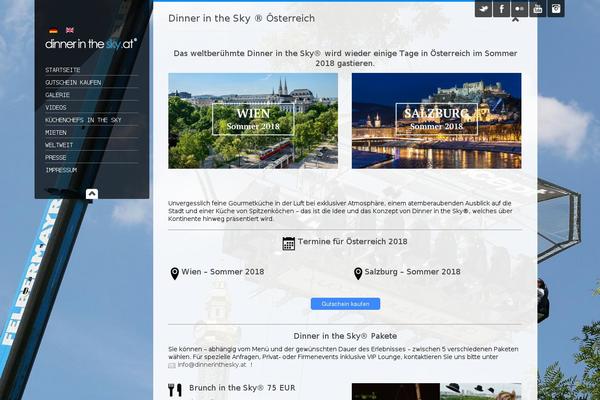Open the Twitter social icon

pos(483,8)
